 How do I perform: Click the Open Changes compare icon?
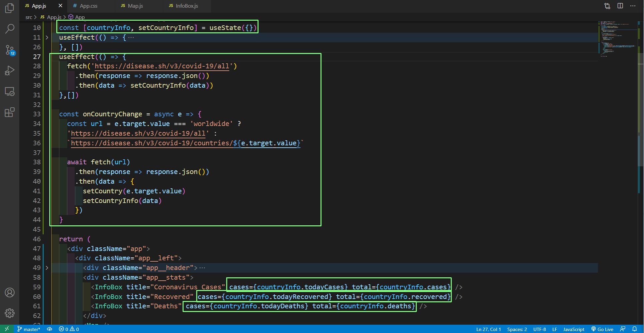607,6
